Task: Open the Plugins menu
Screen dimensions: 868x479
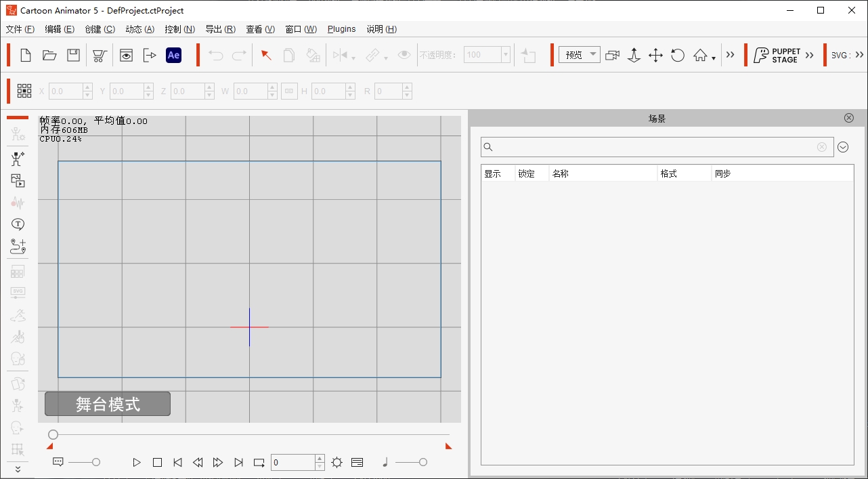Action: 341,29
